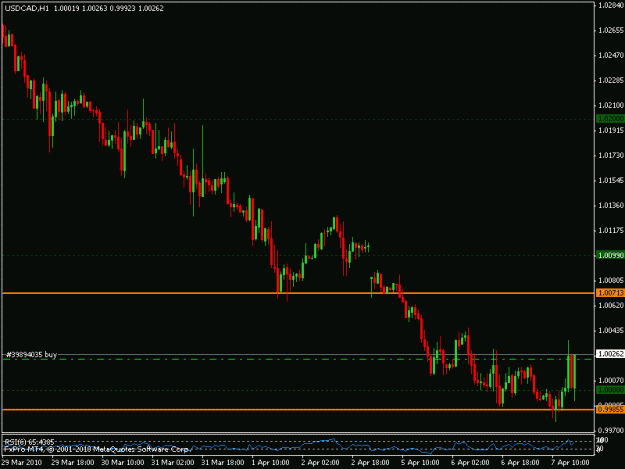The image size is (625, 469).
Task: Click the 1.01730 price scale label
Action: point(611,155)
